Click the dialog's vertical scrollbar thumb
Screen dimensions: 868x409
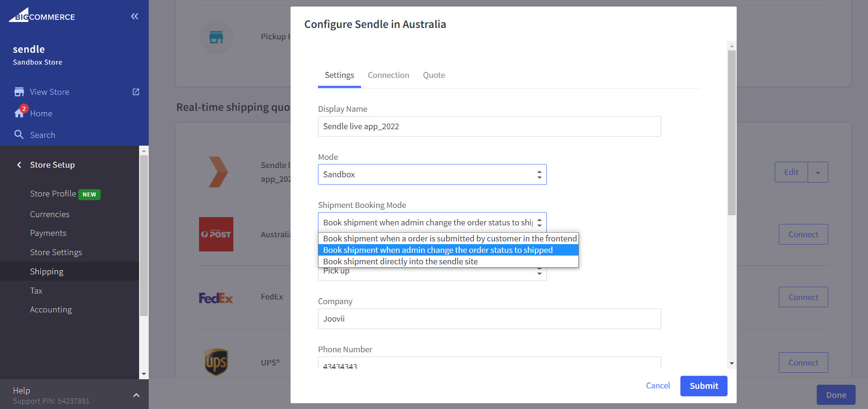[x=732, y=133]
